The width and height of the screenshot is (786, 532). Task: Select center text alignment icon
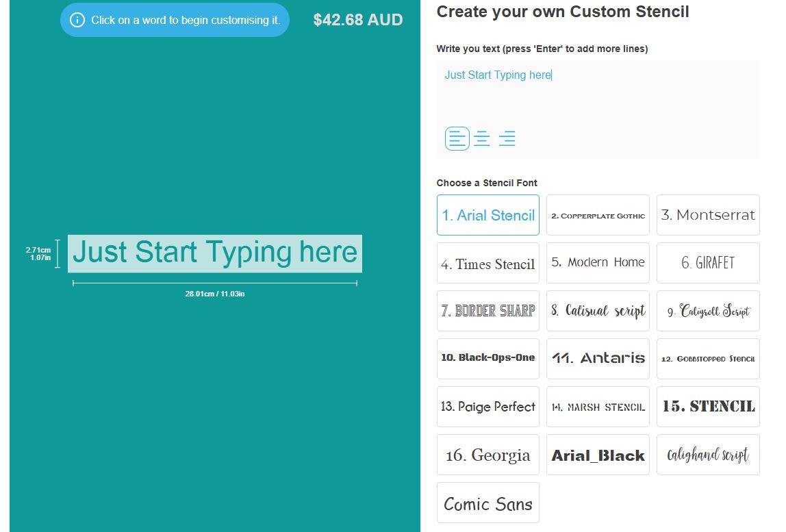pyautogui.click(x=482, y=139)
